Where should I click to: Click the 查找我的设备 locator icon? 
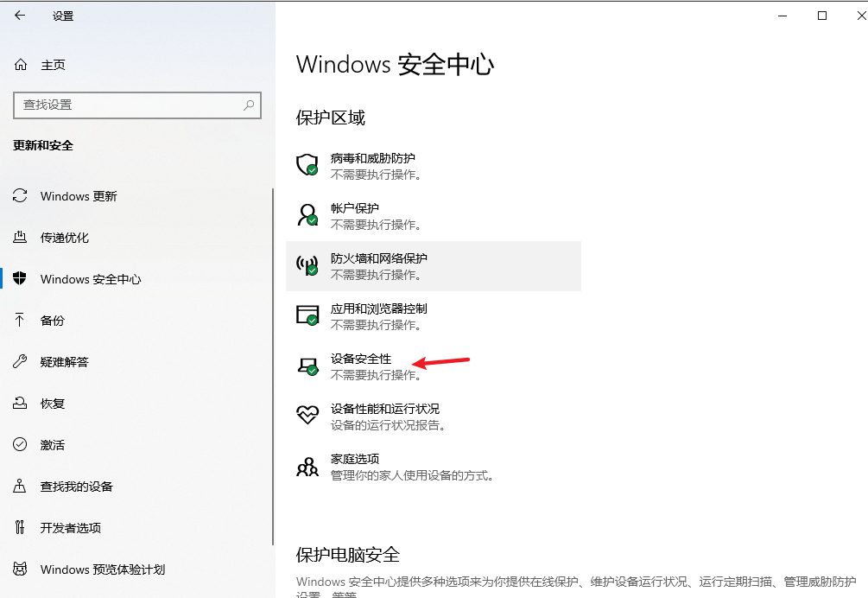[x=20, y=487]
